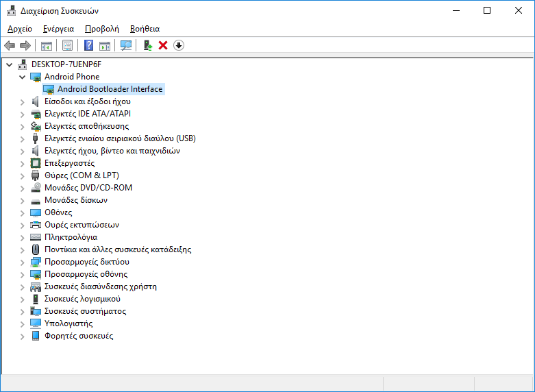Click Scan for hardware changes icon

(126, 45)
